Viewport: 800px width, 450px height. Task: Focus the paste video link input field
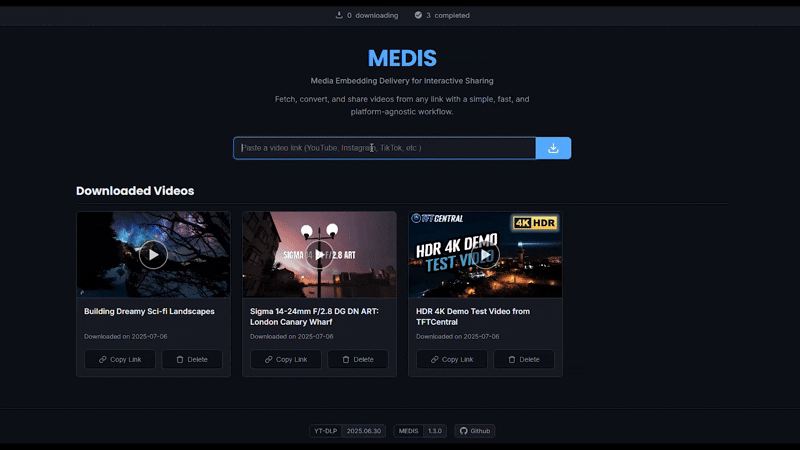click(385, 148)
